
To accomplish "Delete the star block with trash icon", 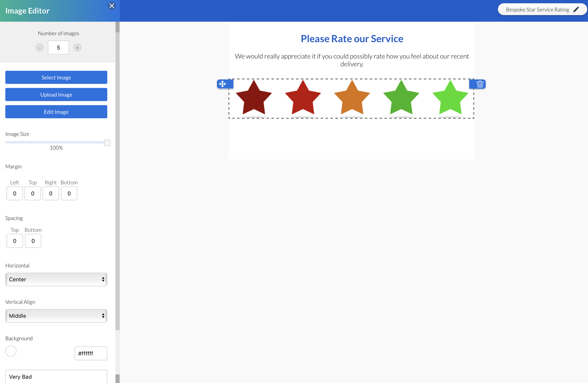I will 480,84.
